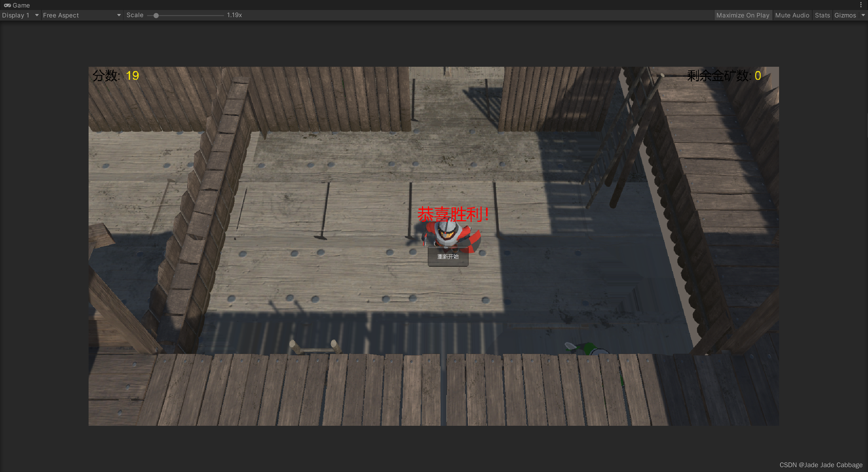The image size is (868, 472).
Task: Click the game controller icon in Game tab
Action: pyautogui.click(x=7, y=5)
